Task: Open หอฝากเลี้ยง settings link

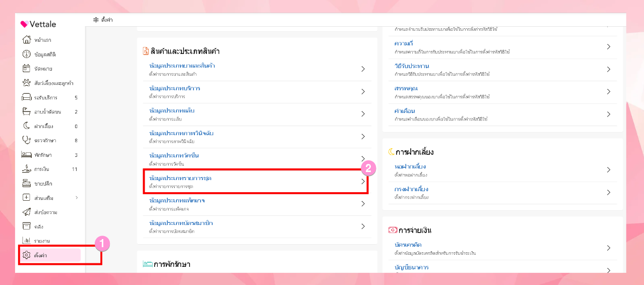Action: [411, 166]
